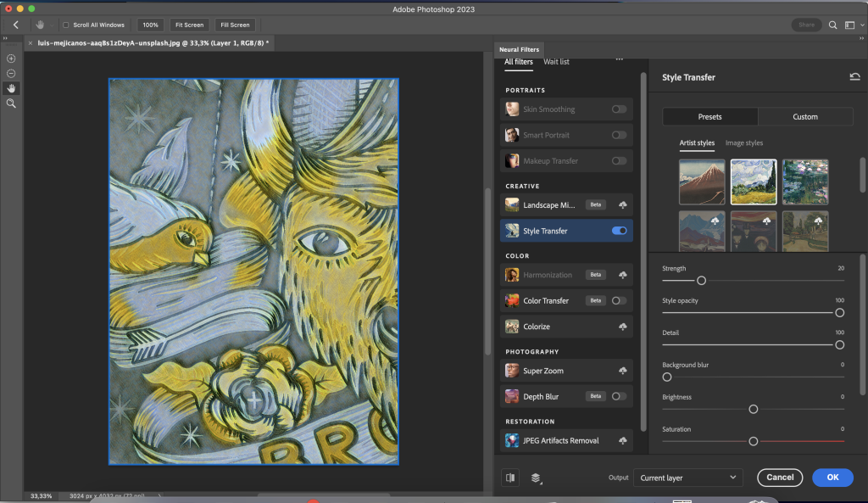Reset Style Transfer parameters icon
This screenshot has width=868, height=503.
(x=854, y=77)
